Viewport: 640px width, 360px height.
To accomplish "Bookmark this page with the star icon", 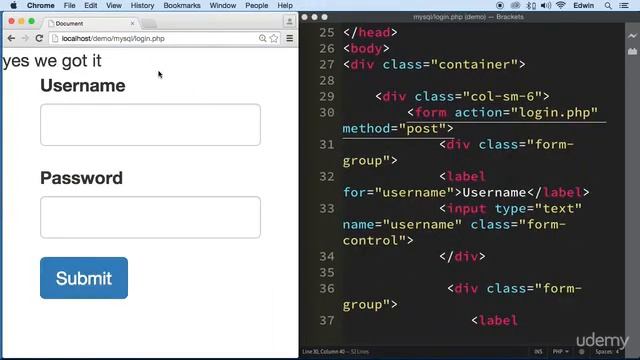I will (274, 38).
